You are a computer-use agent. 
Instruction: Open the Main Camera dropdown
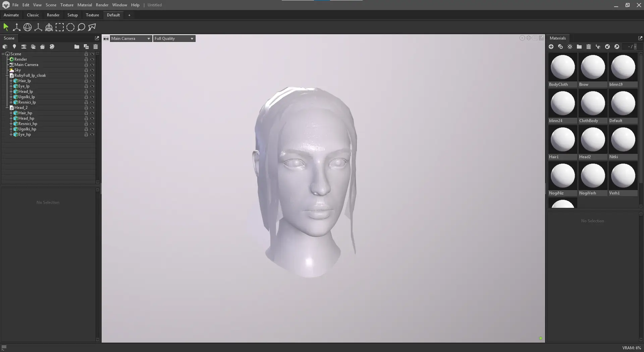pos(131,39)
